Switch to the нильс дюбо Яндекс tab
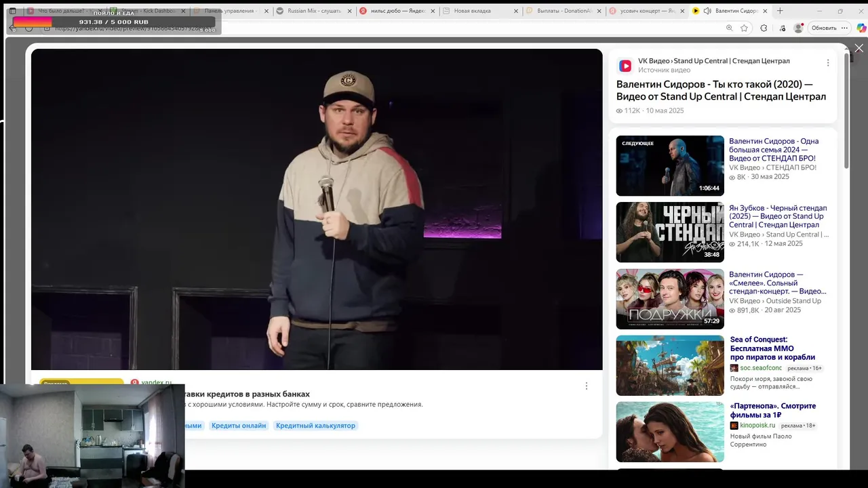 click(397, 11)
